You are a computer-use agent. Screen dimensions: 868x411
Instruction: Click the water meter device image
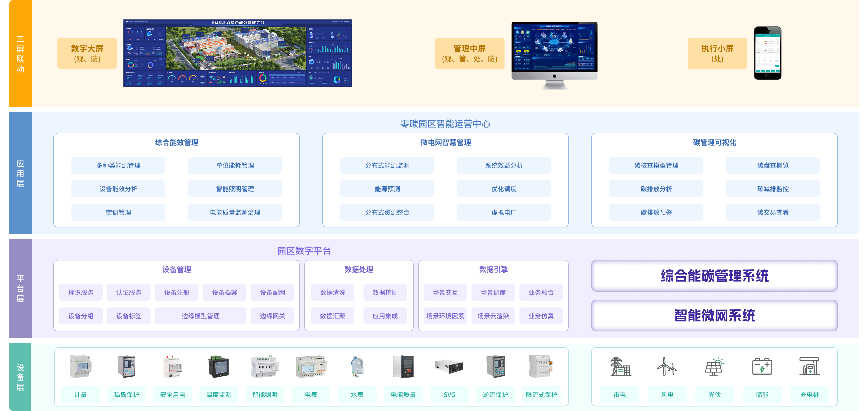coord(357,366)
